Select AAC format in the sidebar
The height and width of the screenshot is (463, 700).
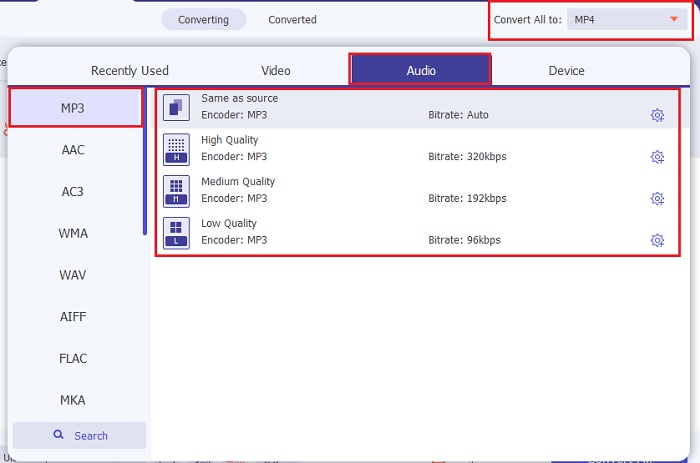click(x=73, y=150)
